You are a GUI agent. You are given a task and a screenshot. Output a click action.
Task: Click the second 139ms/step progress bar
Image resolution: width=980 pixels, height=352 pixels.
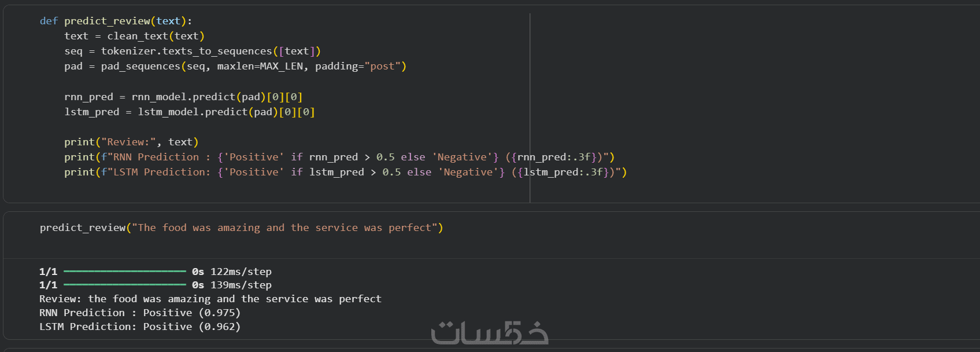point(124,285)
